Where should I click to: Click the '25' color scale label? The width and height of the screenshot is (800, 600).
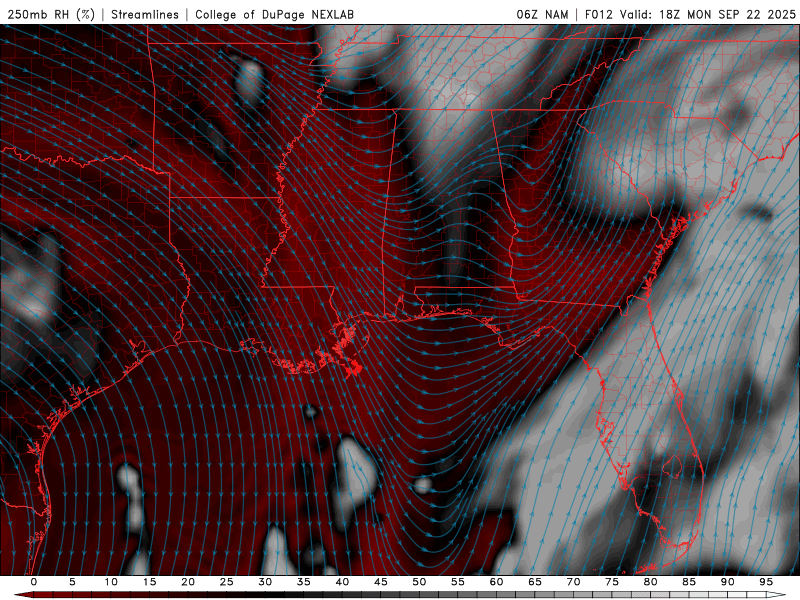point(227,582)
